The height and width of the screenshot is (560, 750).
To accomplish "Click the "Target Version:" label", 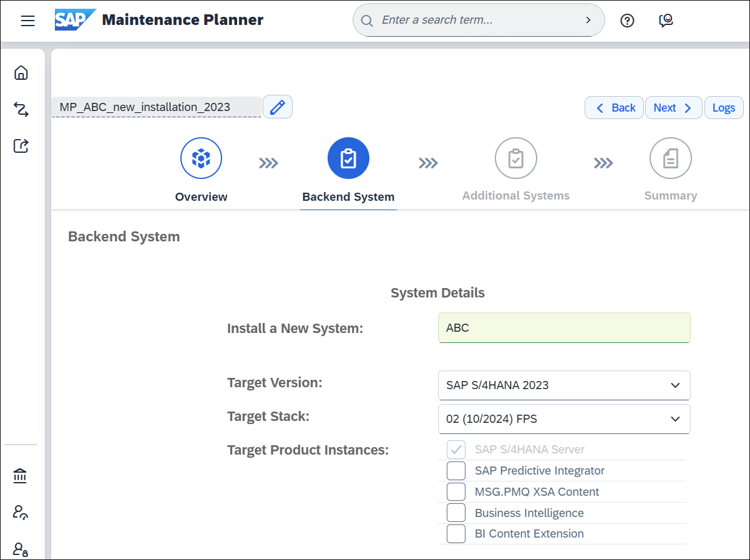I will 275,383.
